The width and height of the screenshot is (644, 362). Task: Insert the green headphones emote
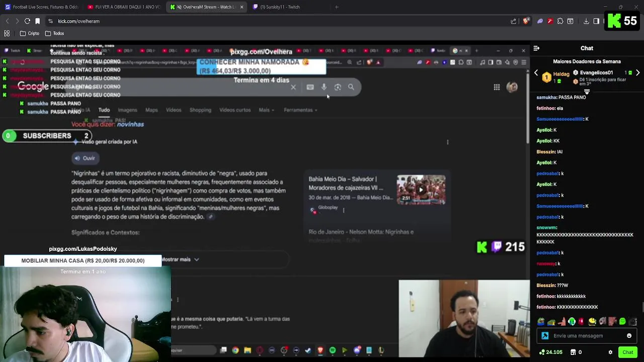click(x=572, y=321)
